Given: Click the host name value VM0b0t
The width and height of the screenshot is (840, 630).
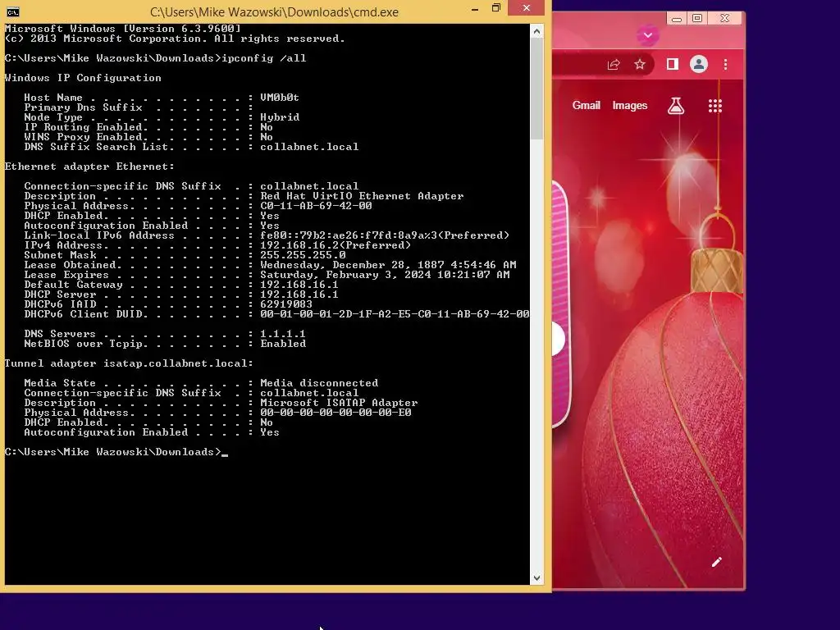Looking at the screenshot, I should pyautogui.click(x=280, y=98).
